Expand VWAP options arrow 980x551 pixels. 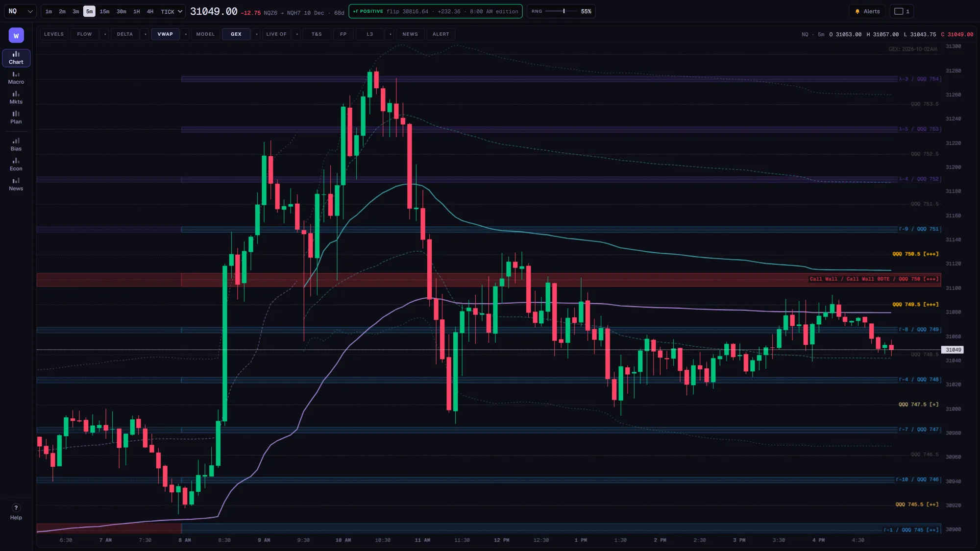tap(186, 34)
